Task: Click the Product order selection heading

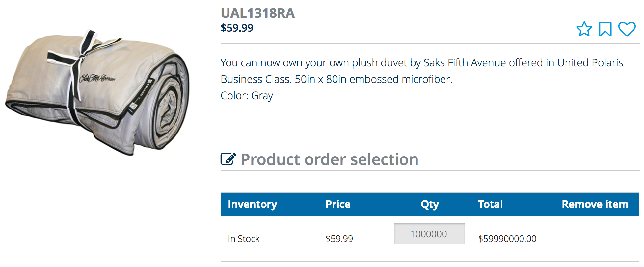Action: tap(329, 159)
